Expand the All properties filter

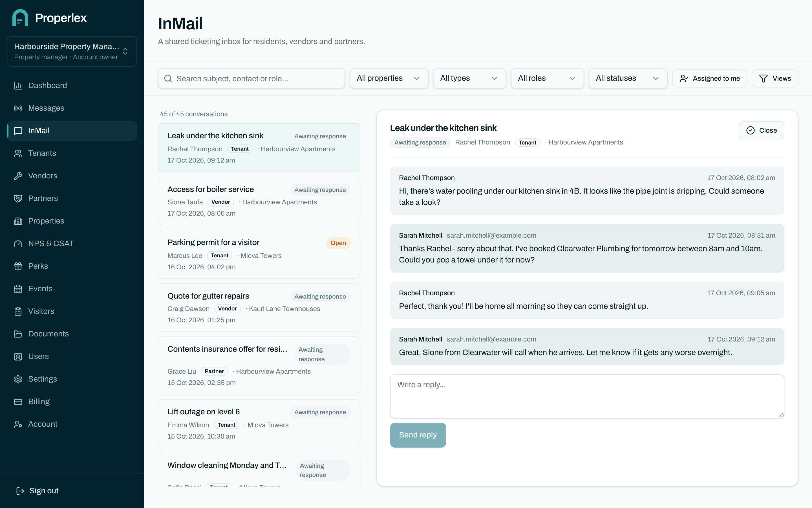(389, 78)
